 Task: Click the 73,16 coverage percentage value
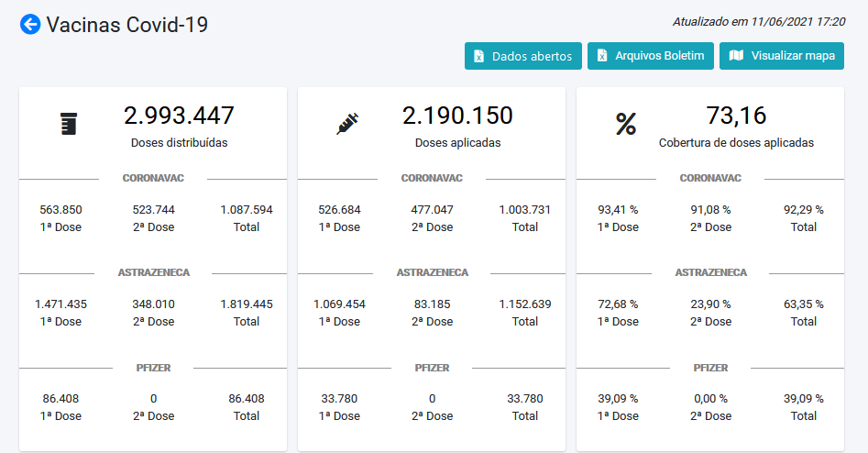[x=736, y=116]
